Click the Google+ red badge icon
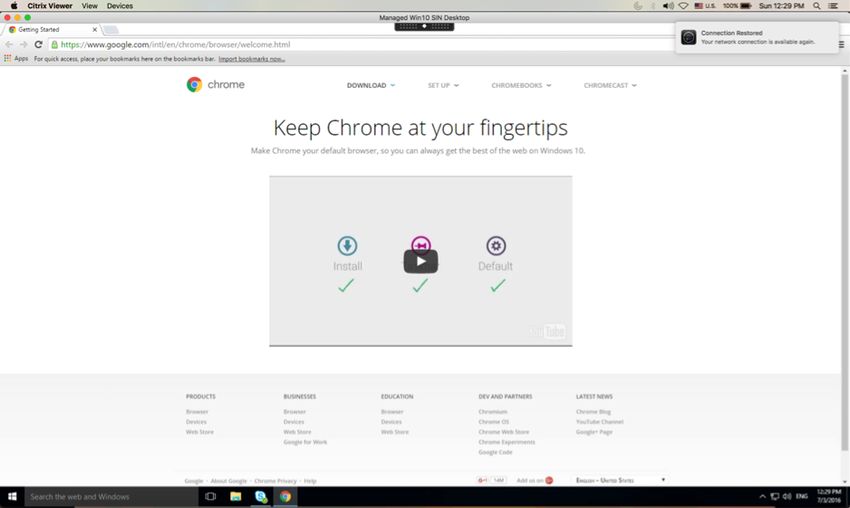850x508 pixels. [549, 480]
